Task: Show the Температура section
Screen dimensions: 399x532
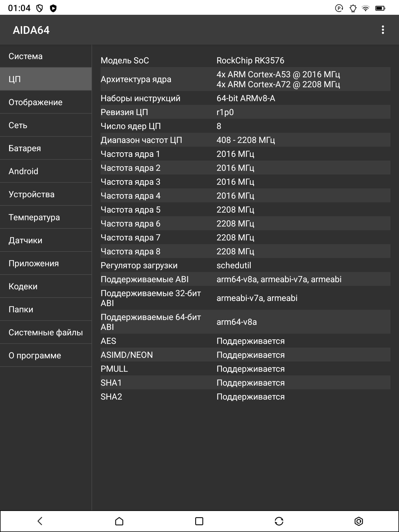Action: (46, 217)
